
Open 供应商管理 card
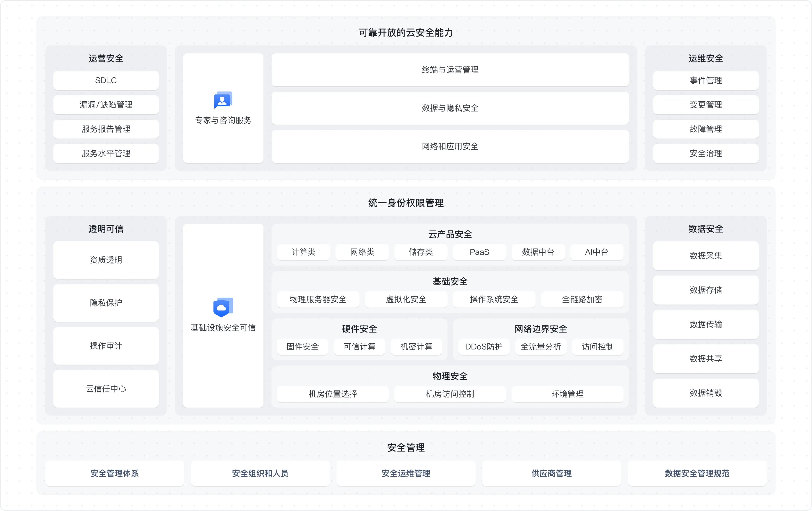[552, 473]
